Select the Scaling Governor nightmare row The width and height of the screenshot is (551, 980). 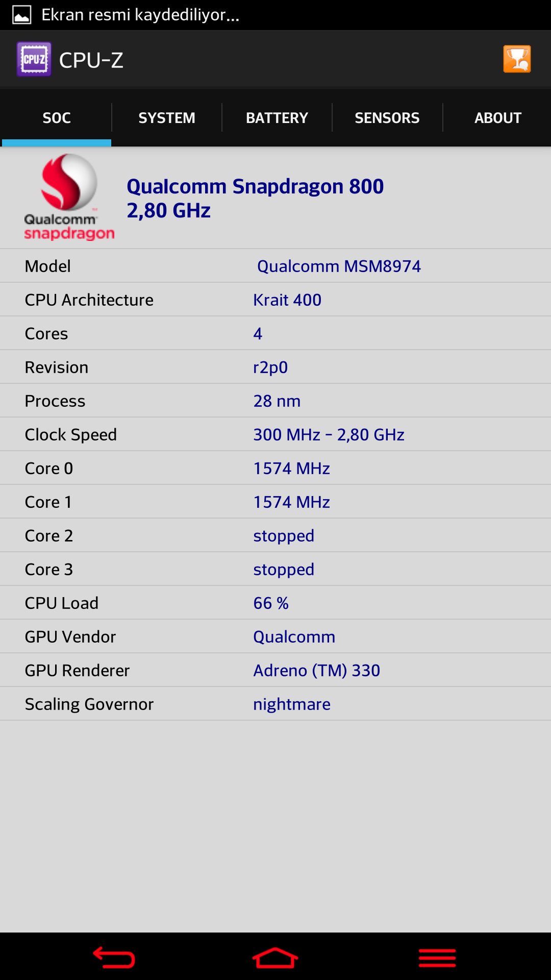(x=275, y=704)
